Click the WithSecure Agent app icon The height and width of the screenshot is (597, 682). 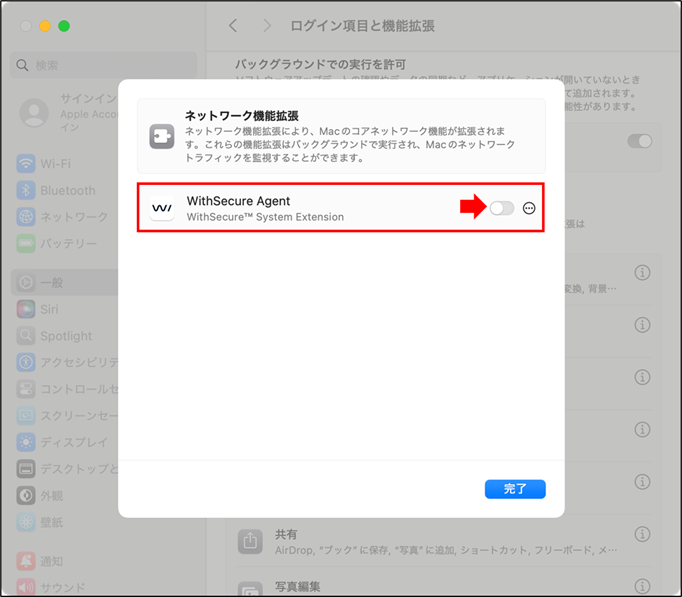coord(162,208)
